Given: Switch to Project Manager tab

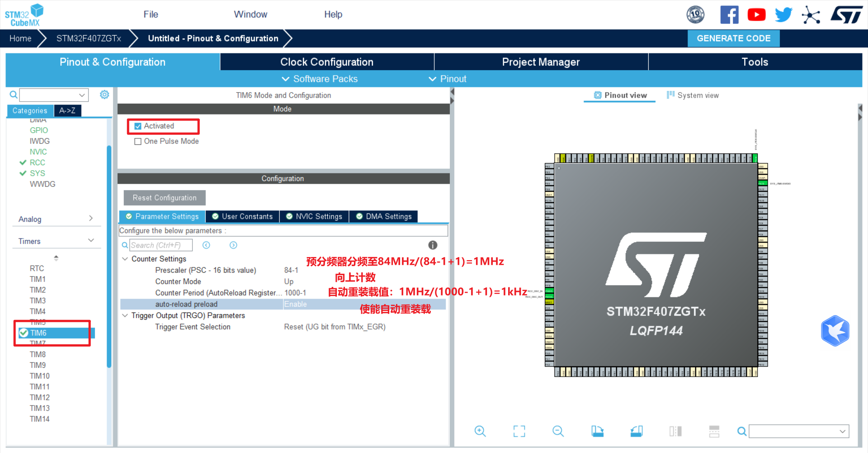Looking at the screenshot, I should [541, 62].
